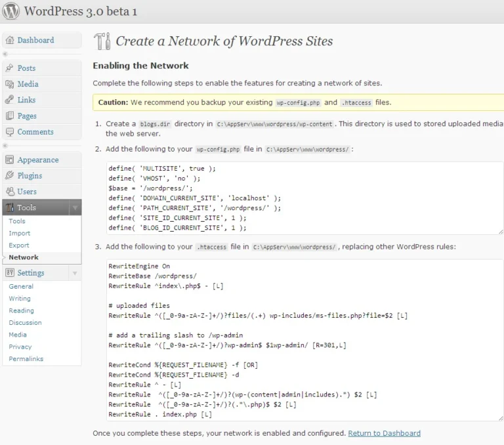Click the Comments speech bubble icon

pos(10,132)
